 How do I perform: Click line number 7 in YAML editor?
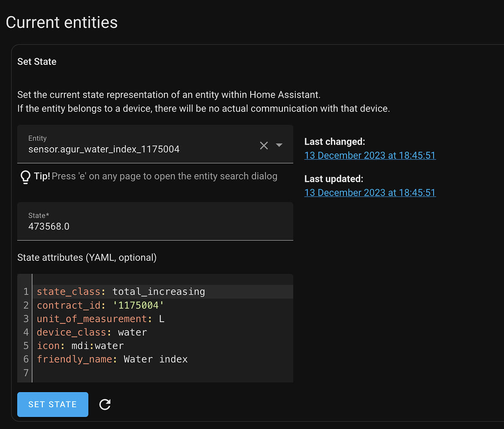point(26,373)
